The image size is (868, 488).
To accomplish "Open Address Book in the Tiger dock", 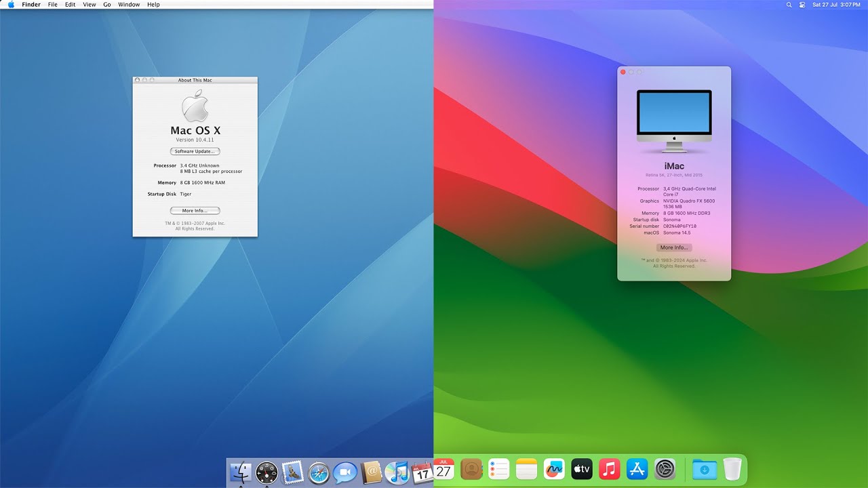I will click(x=372, y=472).
